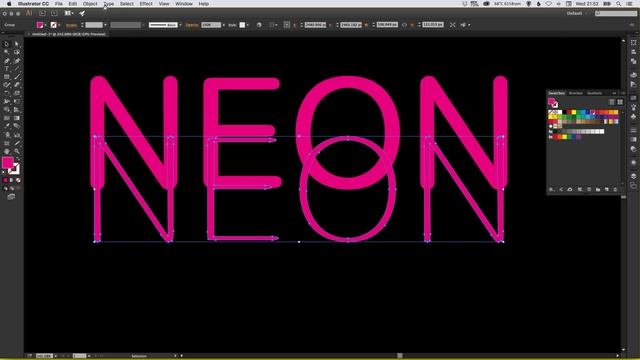Click the Opacity label in control bar
The height and width of the screenshot is (360, 640).
(x=192, y=25)
